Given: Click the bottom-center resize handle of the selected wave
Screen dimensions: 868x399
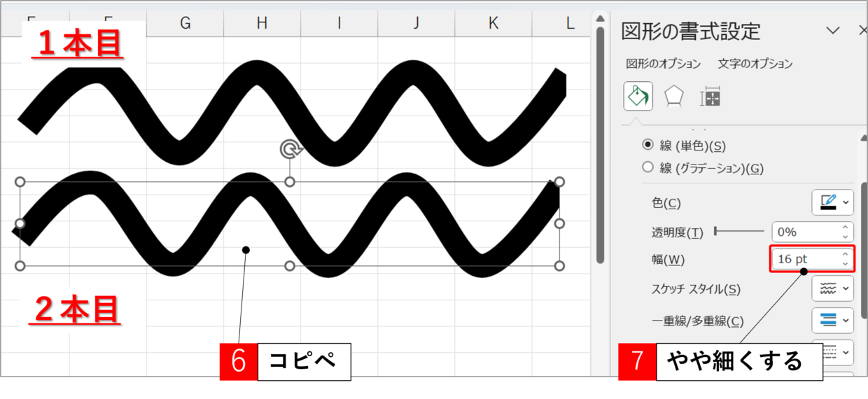Looking at the screenshot, I should [x=290, y=266].
